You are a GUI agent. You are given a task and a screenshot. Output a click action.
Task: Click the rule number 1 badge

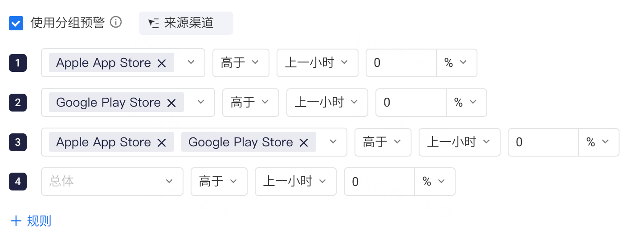(x=18, y=63)
